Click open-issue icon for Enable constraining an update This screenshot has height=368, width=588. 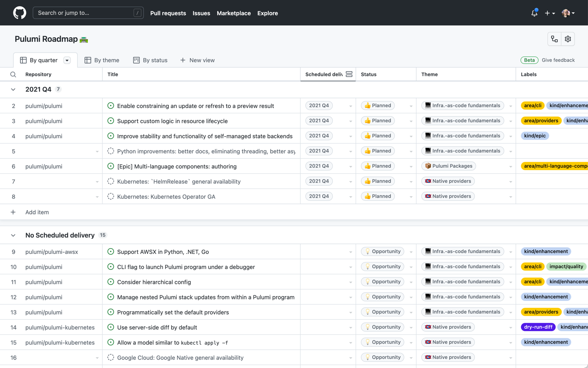pos(111,105)
